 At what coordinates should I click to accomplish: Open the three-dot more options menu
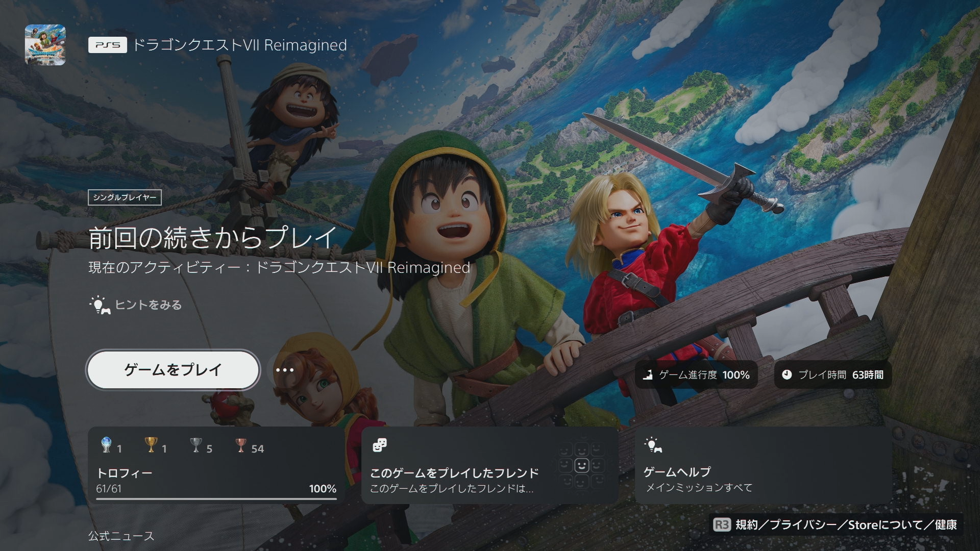click(284, 370)
